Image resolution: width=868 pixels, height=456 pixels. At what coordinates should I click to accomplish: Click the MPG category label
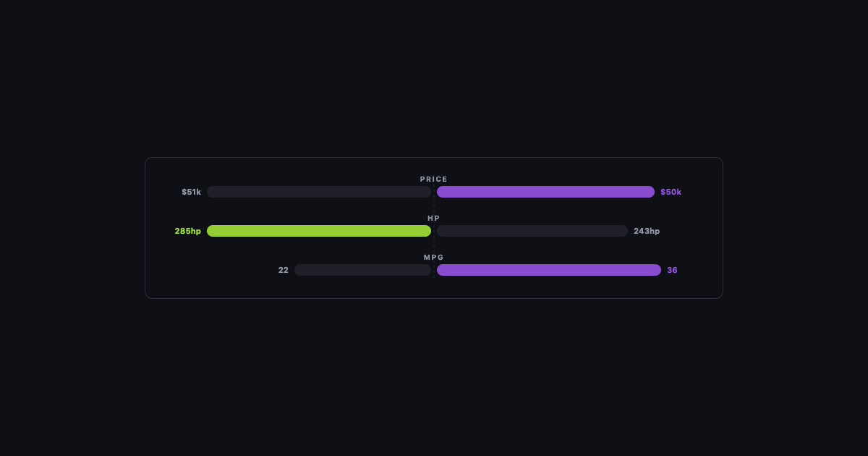[x=434, y=257]
